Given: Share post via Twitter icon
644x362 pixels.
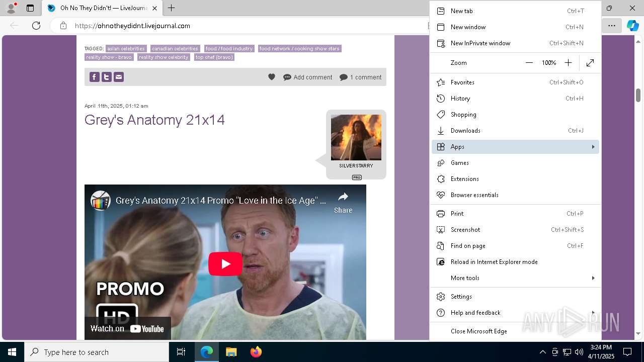Looking at the screenshot, I should [x=106, y=77].
